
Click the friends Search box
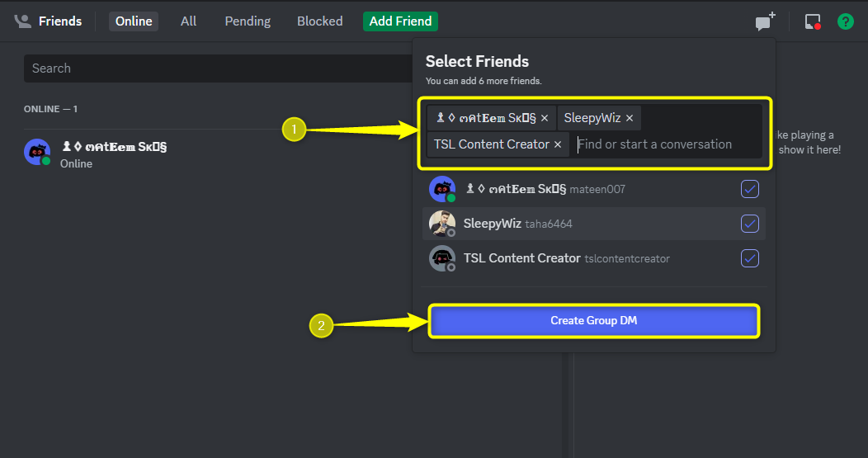point(215,68)
